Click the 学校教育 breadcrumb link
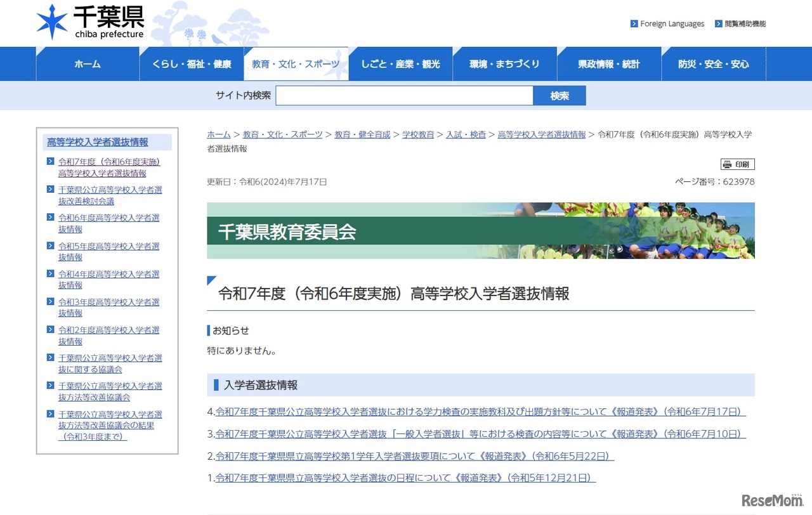Screen dimensions: 812x515 click(418, 134)
